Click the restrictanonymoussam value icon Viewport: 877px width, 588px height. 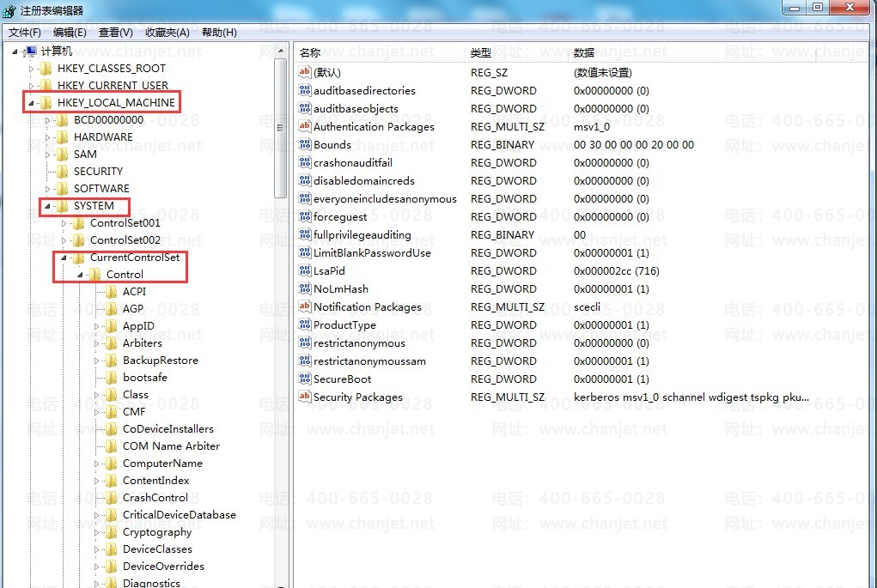tap(304, 361)
